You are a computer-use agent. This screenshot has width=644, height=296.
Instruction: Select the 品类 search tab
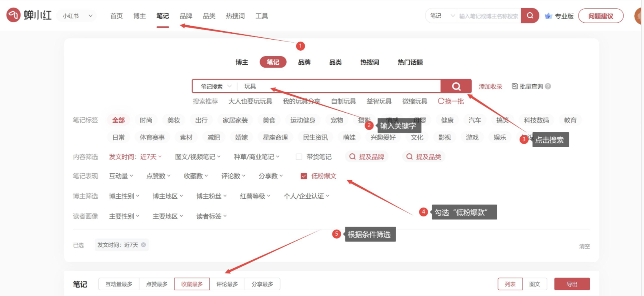click(x=335, y=62)
